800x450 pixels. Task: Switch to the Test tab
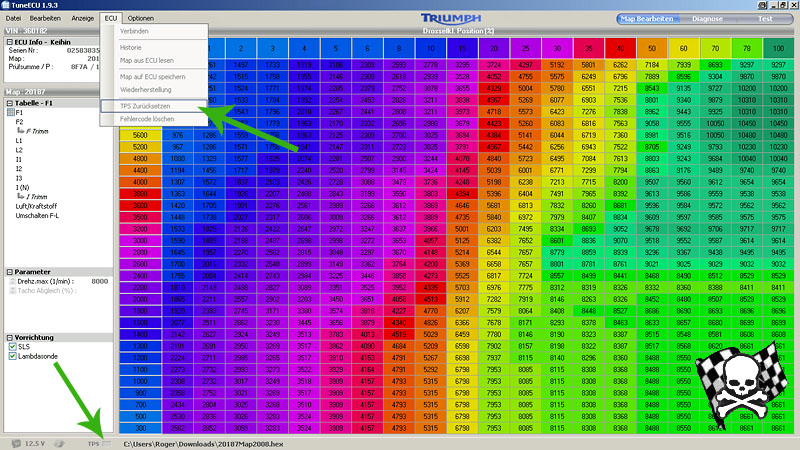pos(763,18)
